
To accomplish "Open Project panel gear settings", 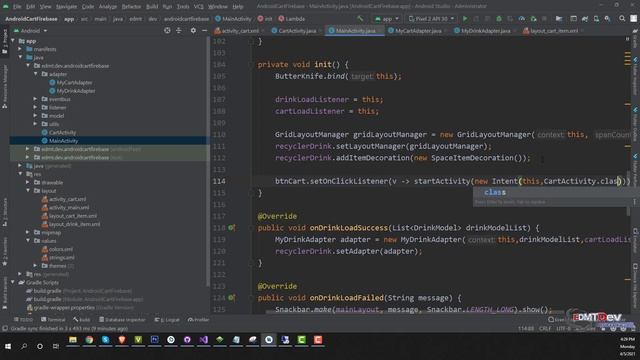I will pyautogui.click(x=193, y=31).
